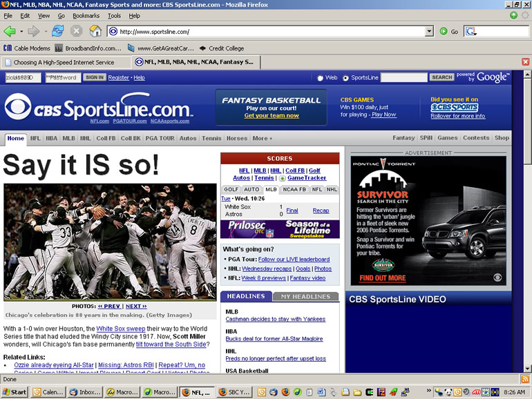Open the Word quick launch icon
Image resolution: width=532 pixels, height=399 pixels.
click(x=321, y=392)
